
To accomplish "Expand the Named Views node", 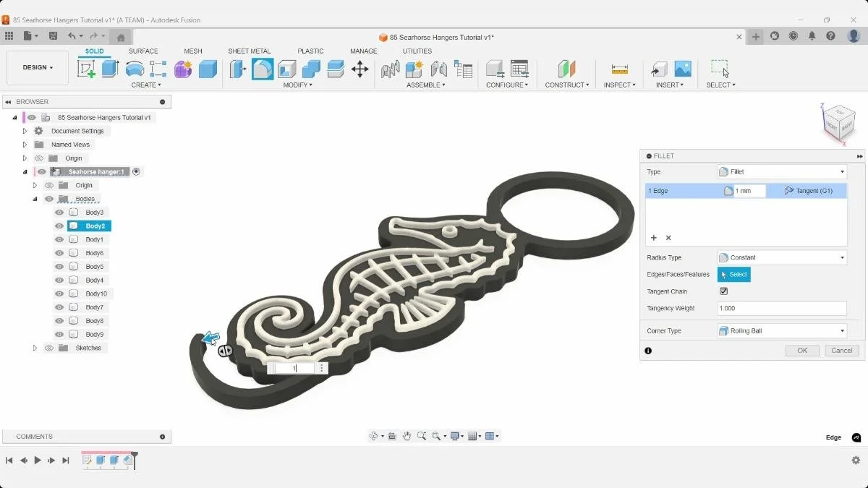I will tap(25, 145).
